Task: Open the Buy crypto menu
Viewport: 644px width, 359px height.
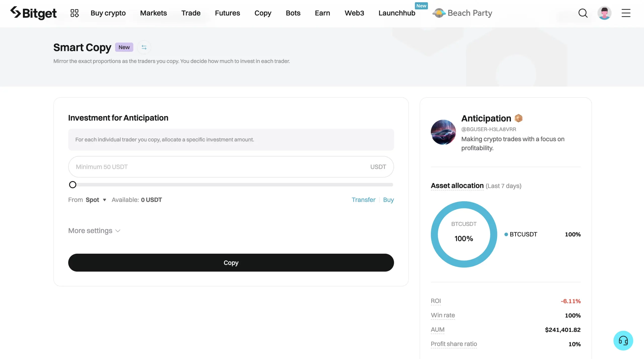Action: (x=108, y=13)
